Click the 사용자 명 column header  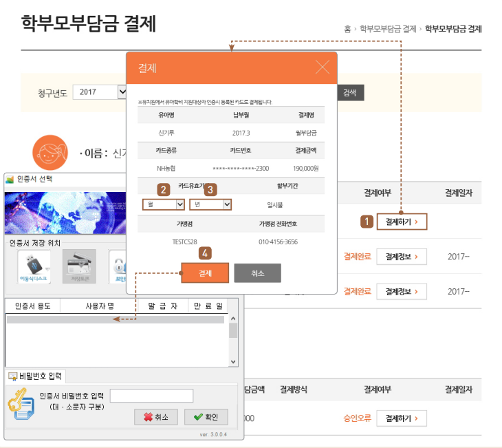tap(99, 306)
